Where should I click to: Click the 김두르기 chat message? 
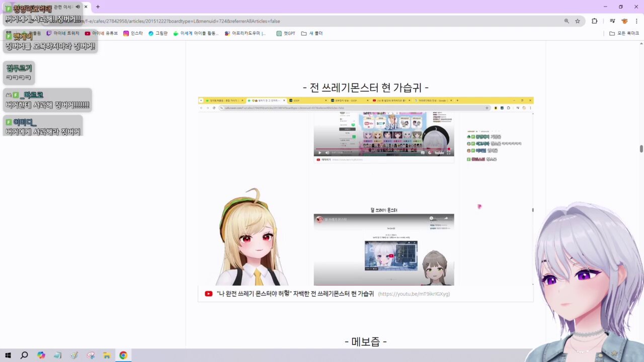pos(19,73)
